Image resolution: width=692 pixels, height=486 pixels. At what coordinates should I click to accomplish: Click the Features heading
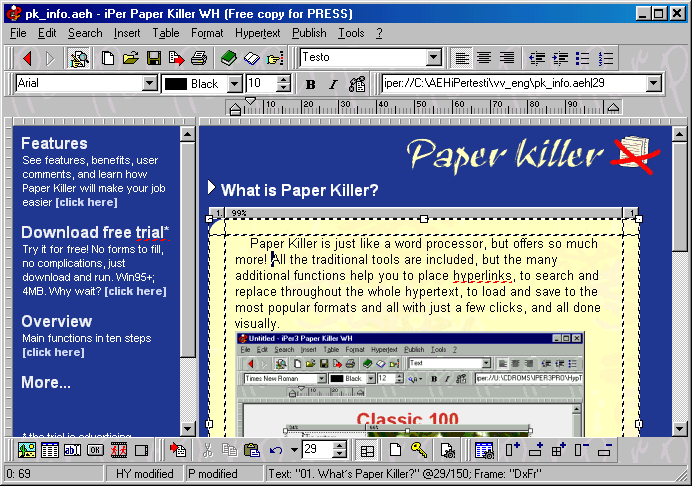(x=54, y=143)
